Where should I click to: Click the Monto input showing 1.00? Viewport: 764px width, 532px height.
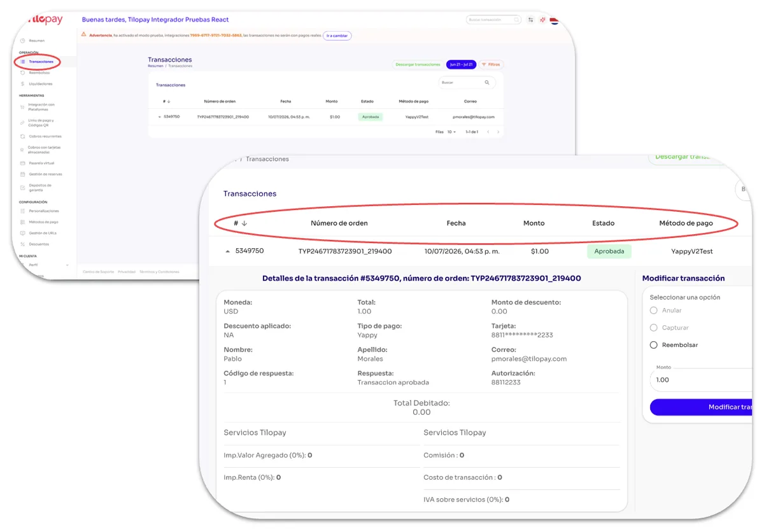700,380
